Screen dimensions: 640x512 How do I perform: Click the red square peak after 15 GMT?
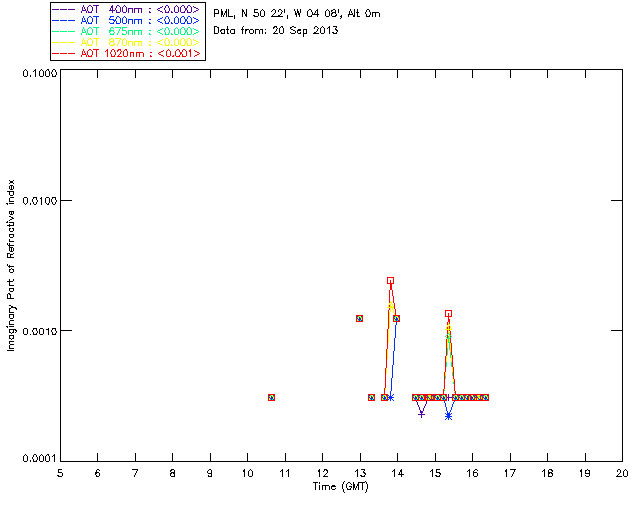449,314
